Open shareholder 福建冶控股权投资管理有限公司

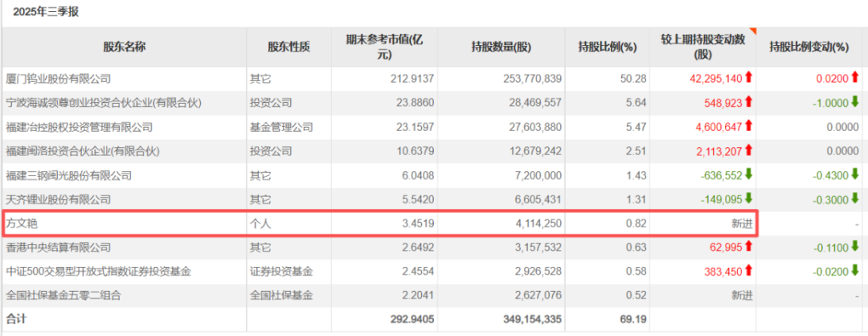(79, 127)
